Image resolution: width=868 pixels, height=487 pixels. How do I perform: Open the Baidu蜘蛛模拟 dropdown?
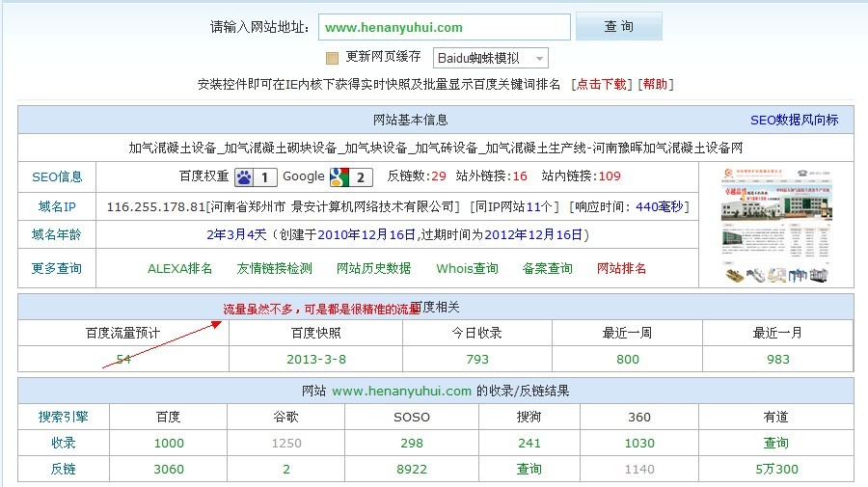490,58
